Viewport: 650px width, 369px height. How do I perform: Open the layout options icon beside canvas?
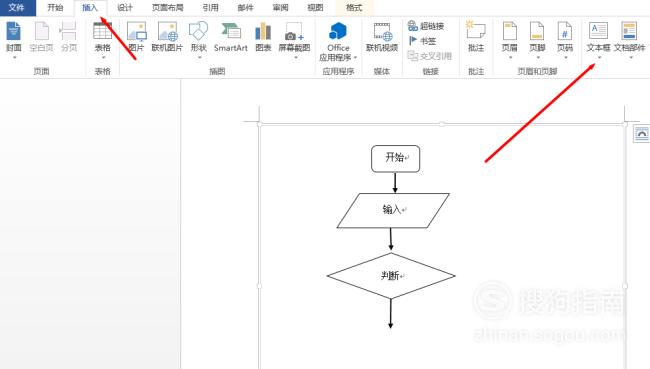[641, 134]
